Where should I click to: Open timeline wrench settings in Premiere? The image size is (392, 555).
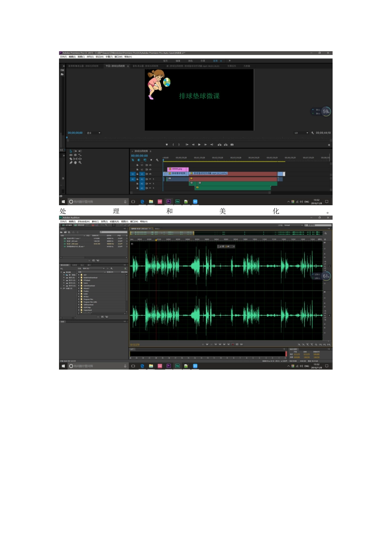click(x=157, y=160)
